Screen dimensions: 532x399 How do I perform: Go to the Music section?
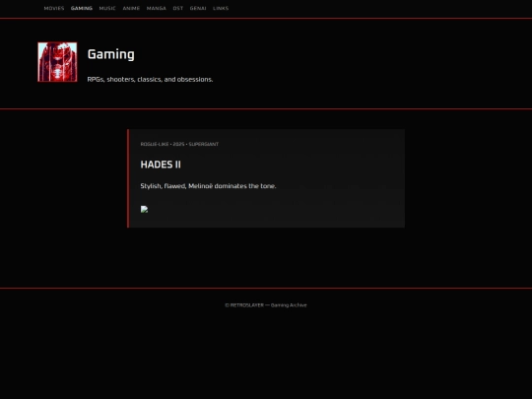(x=107, y=8)
